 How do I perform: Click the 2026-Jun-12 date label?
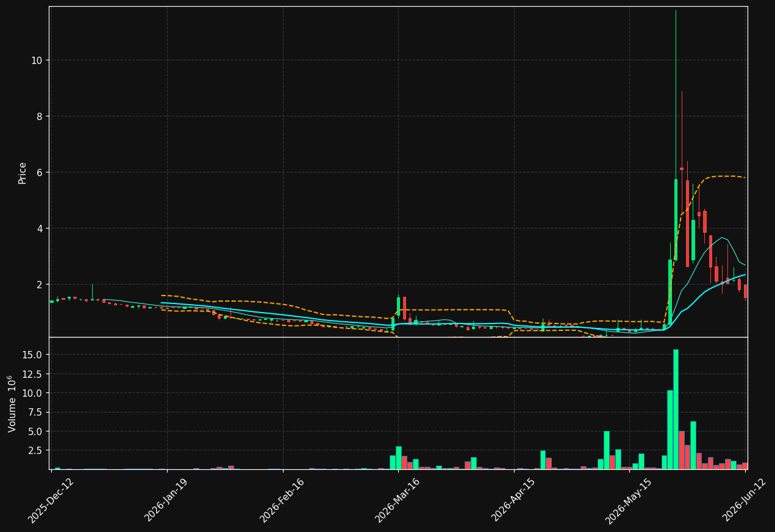[745, 500]
